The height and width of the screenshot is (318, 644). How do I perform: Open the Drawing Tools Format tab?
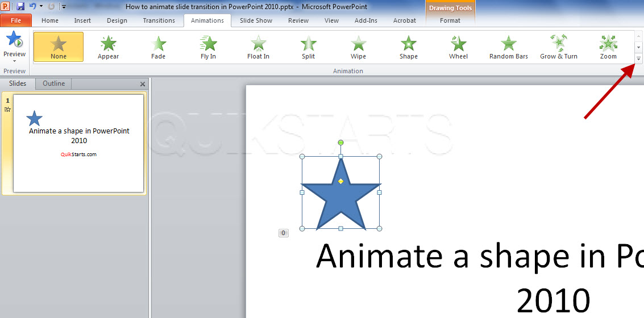tap(450, 20)
